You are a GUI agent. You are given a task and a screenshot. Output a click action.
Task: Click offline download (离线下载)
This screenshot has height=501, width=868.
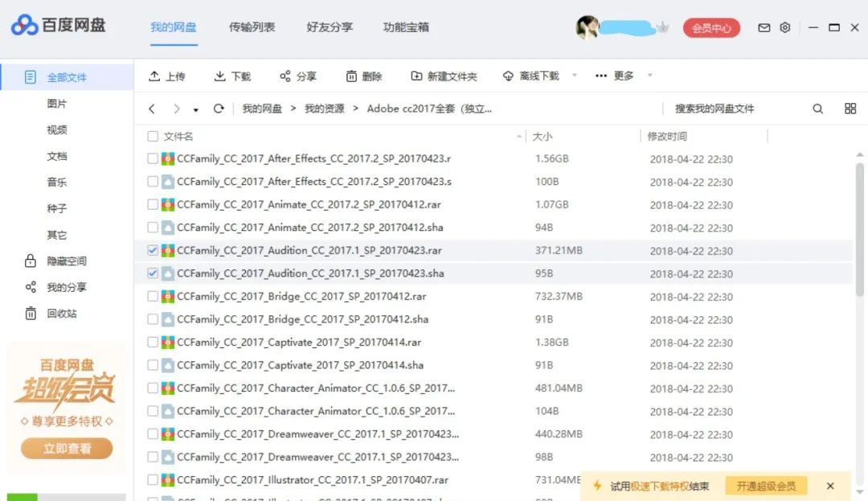531,76
